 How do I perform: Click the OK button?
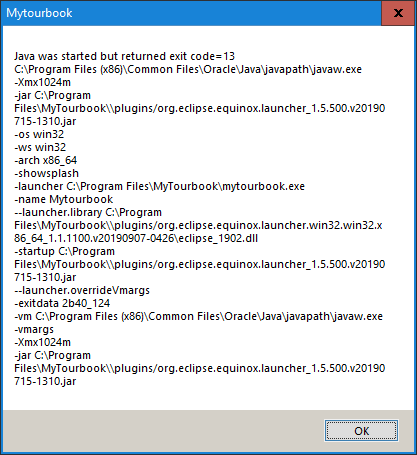(x=361, y=431)
